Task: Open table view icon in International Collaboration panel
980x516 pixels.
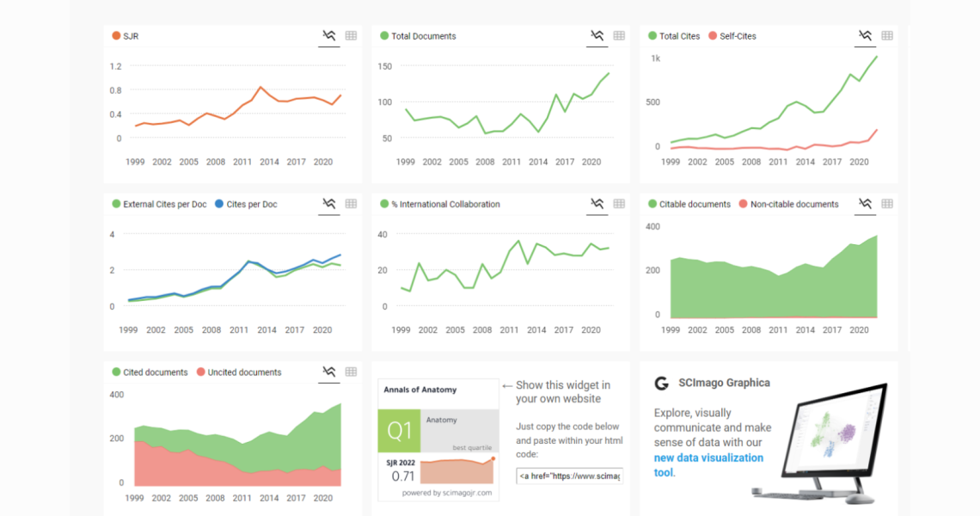Action: 619,204
